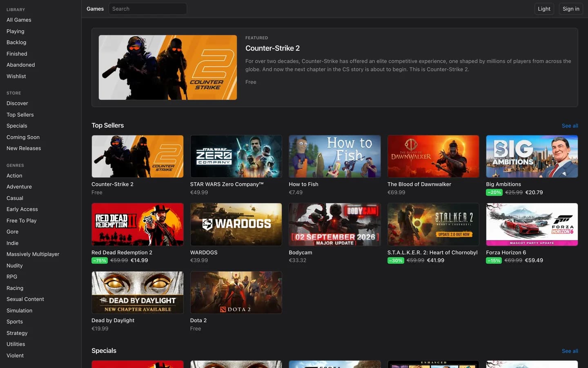Screen dimensions: 588x368
Task: Open the STAR WARS Zero Company cover art
Action: (236, 156)
